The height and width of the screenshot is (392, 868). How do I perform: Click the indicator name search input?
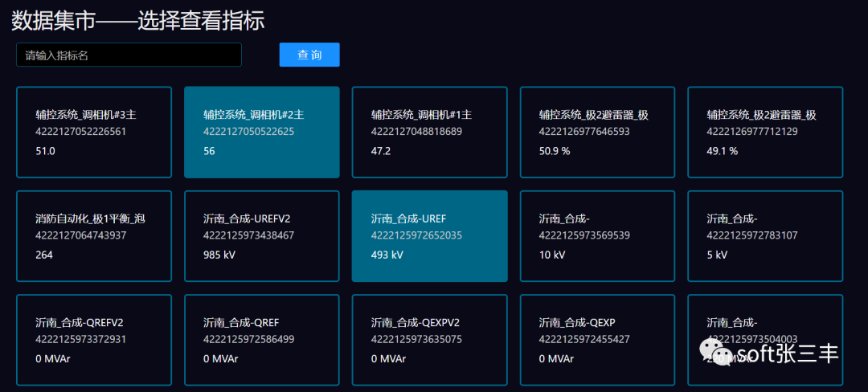click(x=129, y=55)
